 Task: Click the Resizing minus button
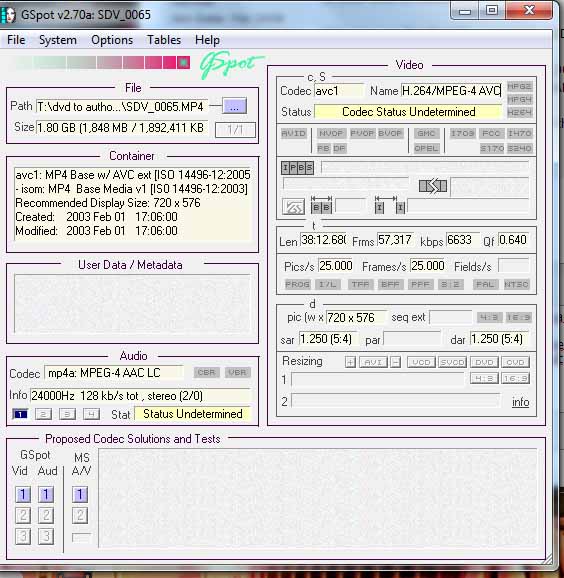click(396, 362)
